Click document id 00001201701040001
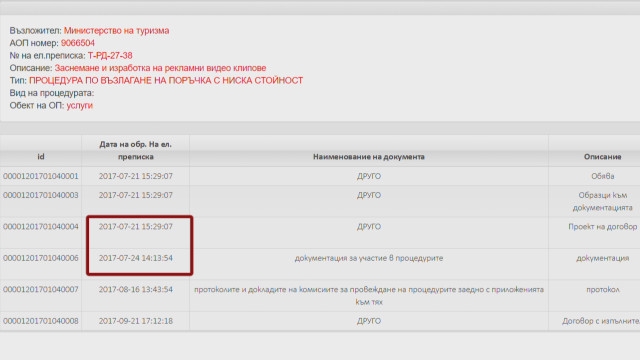This screenshot has width=640, height=360. 40,176
